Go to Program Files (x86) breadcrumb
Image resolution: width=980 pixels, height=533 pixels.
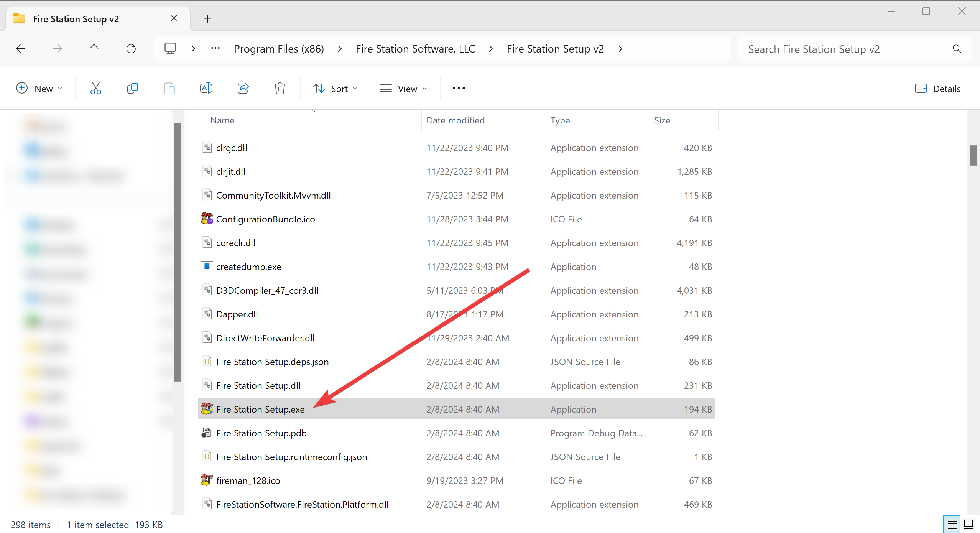(279, 49)
